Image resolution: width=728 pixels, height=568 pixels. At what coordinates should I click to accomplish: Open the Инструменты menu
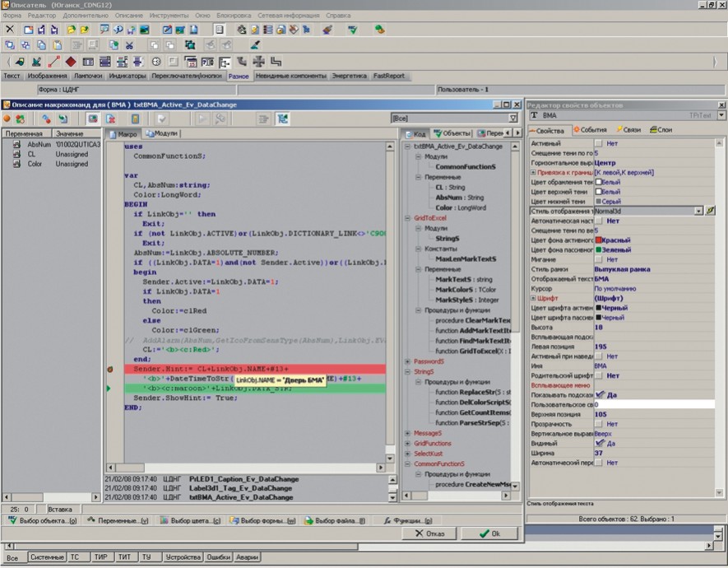tap(169, 16)
